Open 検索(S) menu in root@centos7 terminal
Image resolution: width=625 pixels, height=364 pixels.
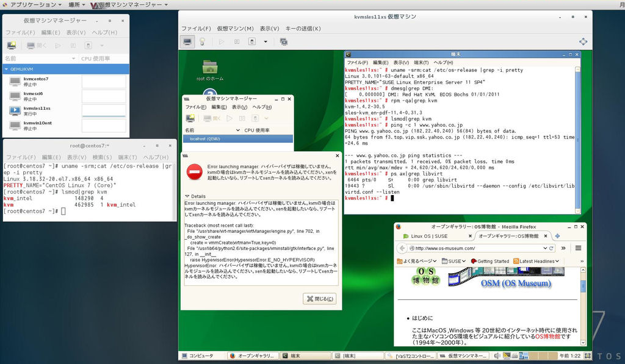[102, 157]
